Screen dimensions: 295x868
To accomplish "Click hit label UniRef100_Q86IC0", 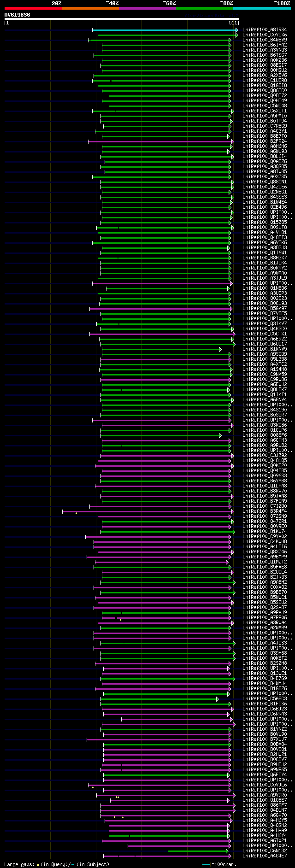I will (265, 91).
